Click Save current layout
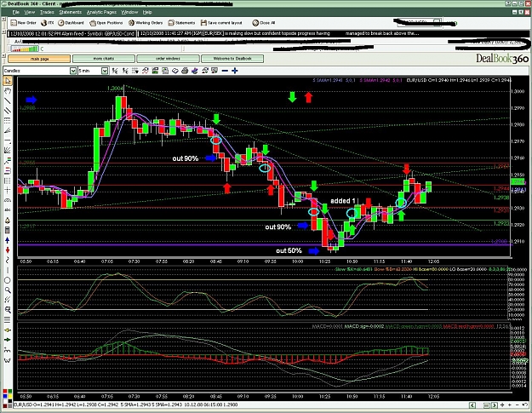The height and width of the screenshot is (413, 532). click(221, 23)
